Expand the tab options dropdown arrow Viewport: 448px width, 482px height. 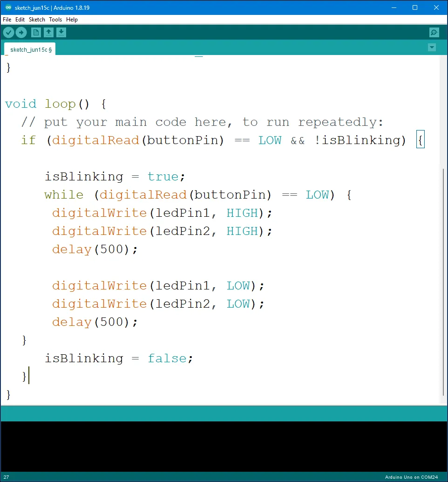(x=432, y=48)
